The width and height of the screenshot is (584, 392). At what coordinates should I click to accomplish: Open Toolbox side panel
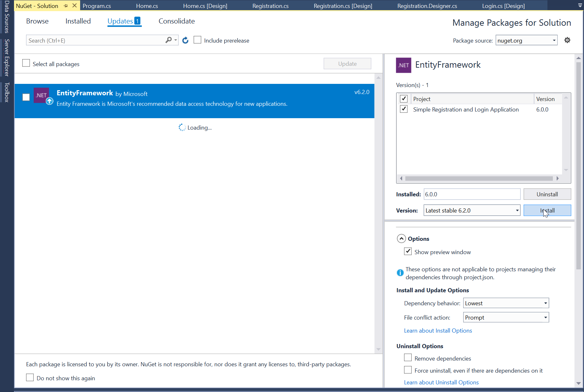click(x=7, y=92)
